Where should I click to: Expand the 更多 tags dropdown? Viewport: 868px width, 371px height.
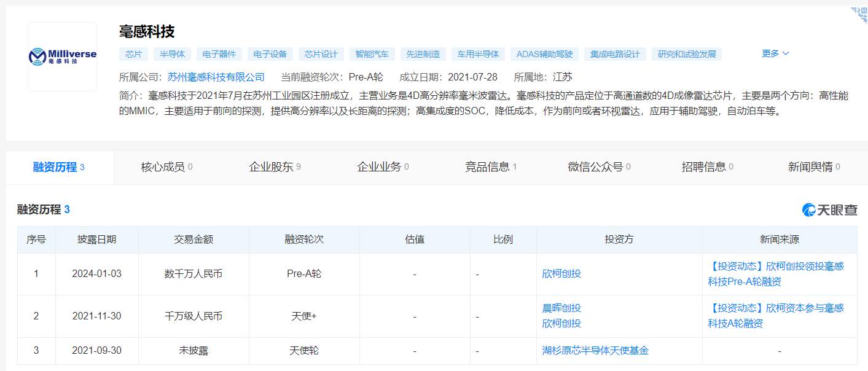coord(775,53)
